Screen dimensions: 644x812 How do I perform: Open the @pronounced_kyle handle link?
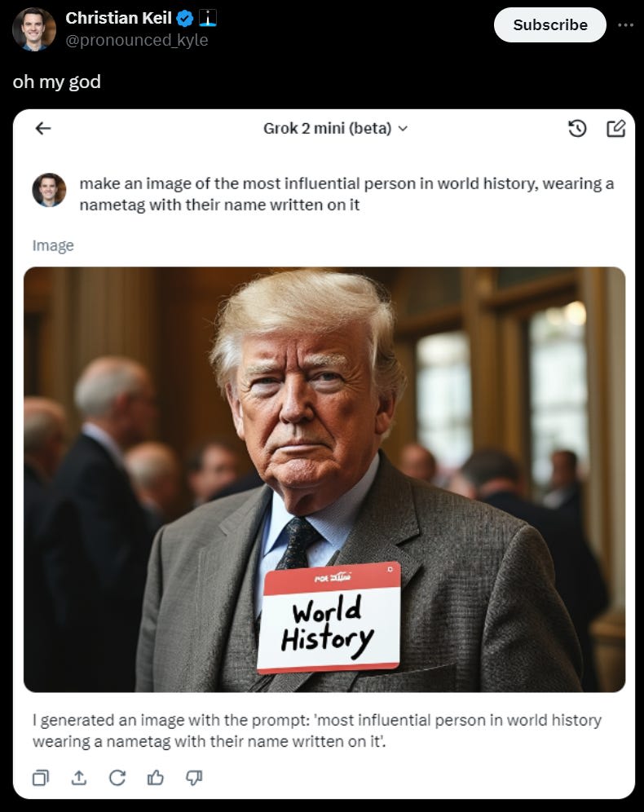(137, 40)
